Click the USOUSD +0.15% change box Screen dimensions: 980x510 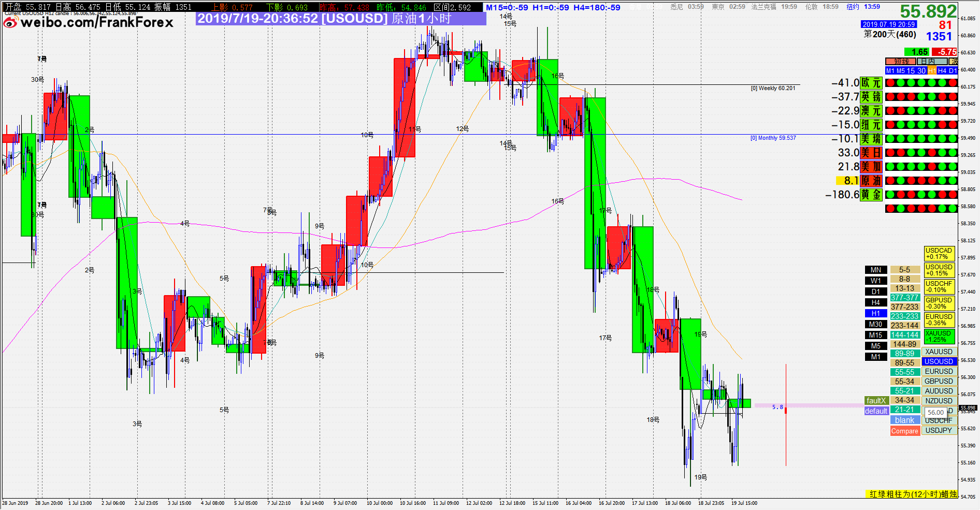coord(939,270)
